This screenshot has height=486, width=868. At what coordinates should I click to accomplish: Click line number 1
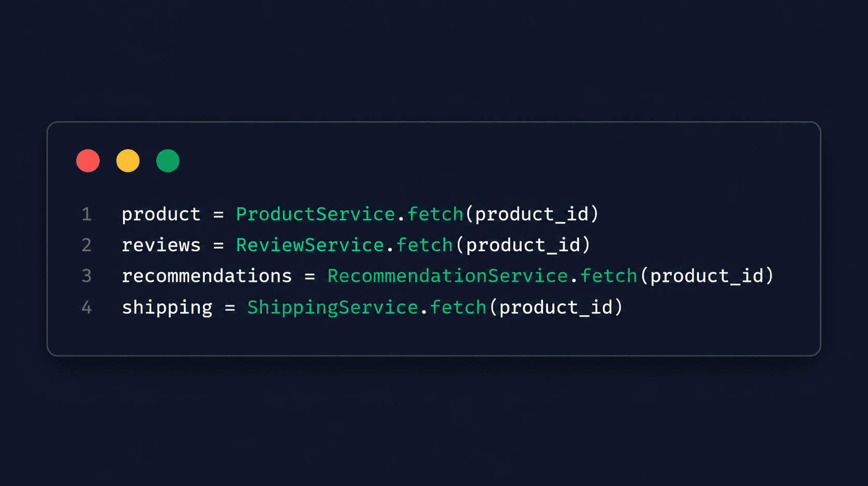click(86, 214)
